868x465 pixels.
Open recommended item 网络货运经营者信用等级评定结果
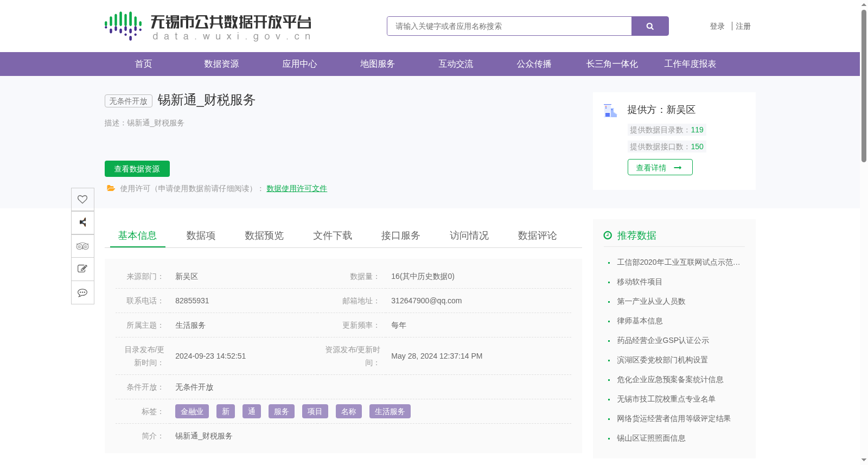[674, 418]
